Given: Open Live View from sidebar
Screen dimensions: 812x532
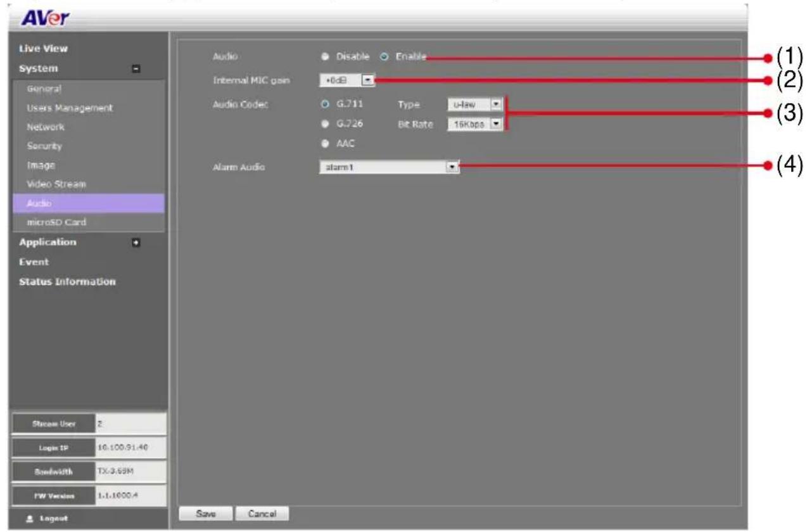Looking at the screenshot, I should 44,49.
